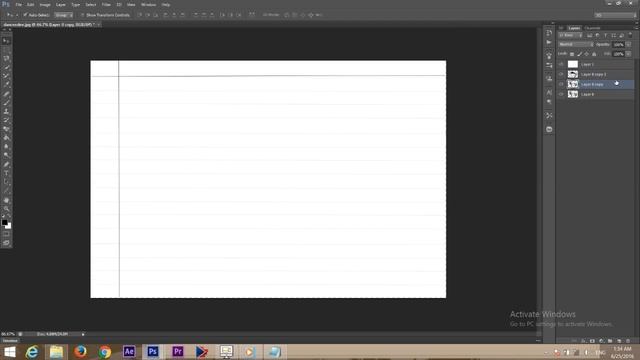Select the Layer 1 thumbnail
Image resolution: width=640 pixels, height=360 pixels.
coord(573,64)
